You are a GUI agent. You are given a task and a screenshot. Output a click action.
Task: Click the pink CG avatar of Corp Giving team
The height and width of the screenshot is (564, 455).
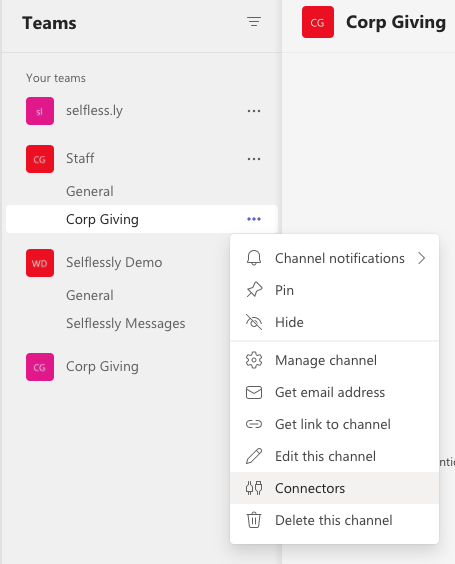click(x=40, y=367)
